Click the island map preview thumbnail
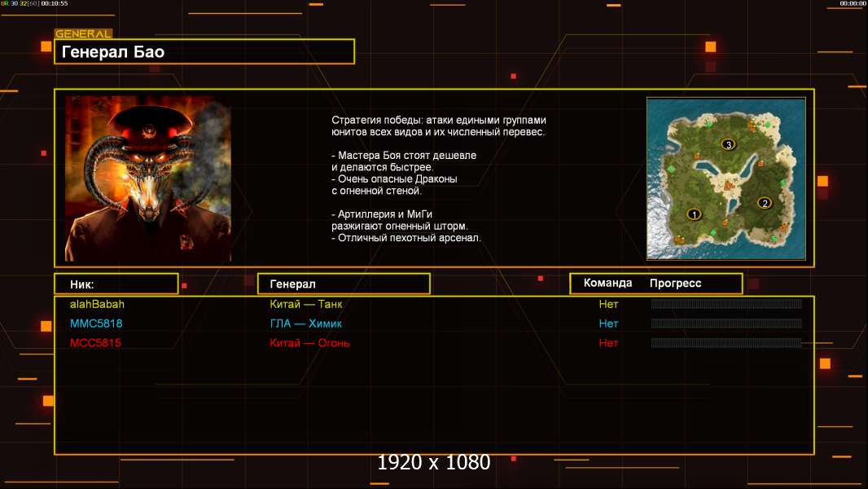868x489 pixels. point(726,178)
